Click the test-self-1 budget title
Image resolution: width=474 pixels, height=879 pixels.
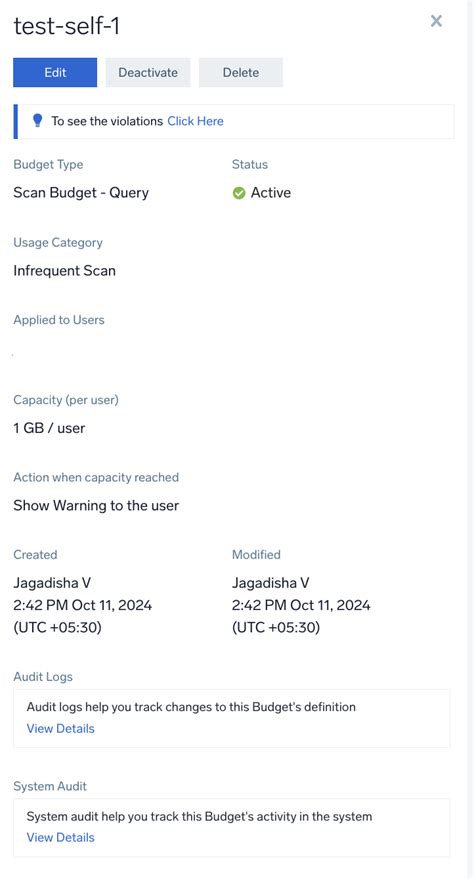click(x=66, y=26)
